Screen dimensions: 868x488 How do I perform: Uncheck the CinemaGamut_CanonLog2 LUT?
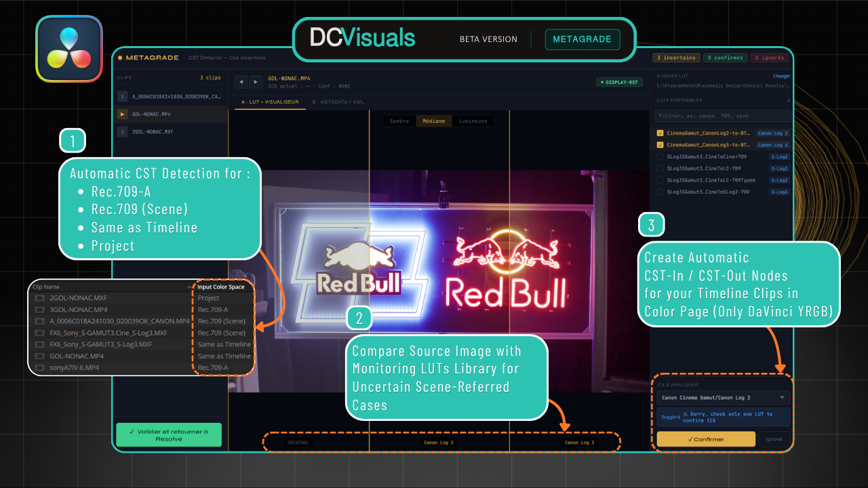pyautogui.click(x=660, y=133)
